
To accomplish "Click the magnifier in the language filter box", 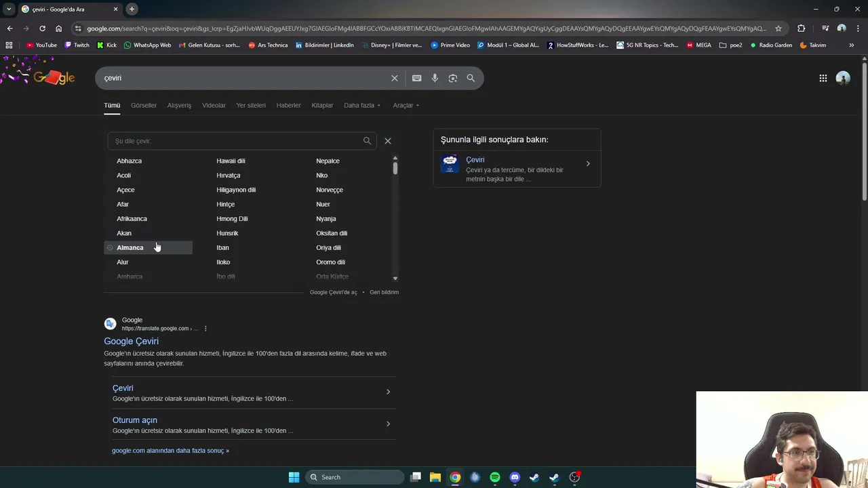I will click(x=367, y=141).
